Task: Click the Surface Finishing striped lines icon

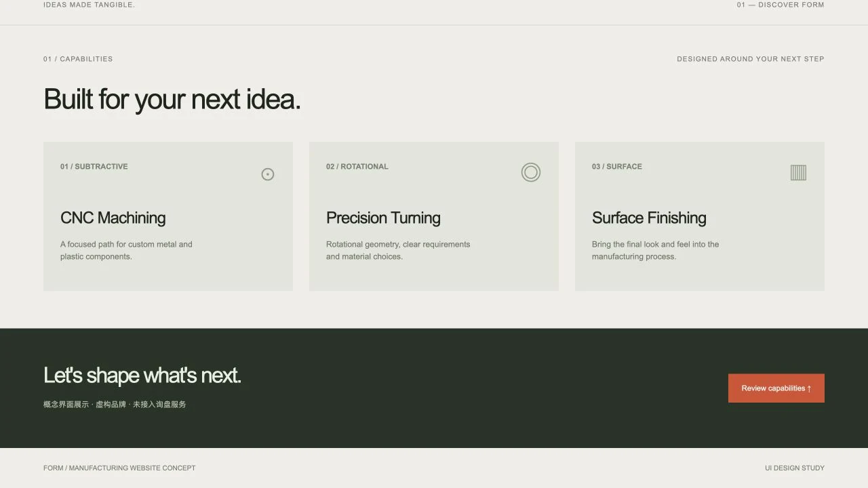Action: [x=798, y=173]
